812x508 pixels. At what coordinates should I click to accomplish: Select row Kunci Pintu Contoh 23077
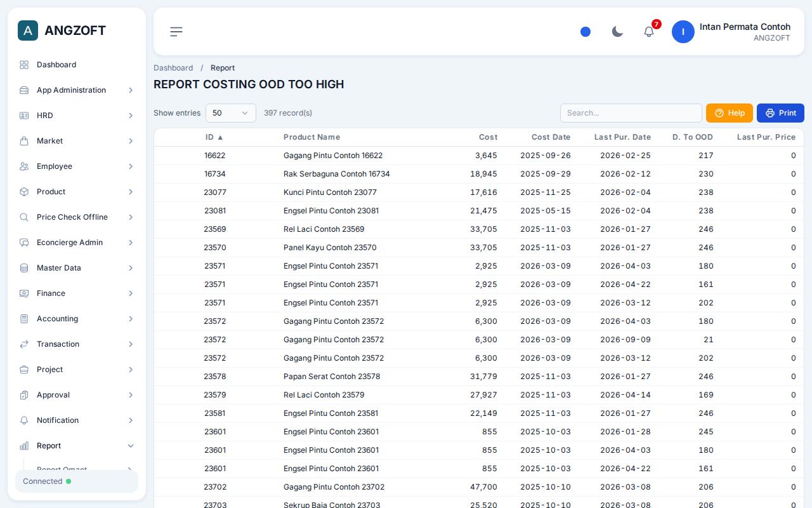tap(479, 192)
